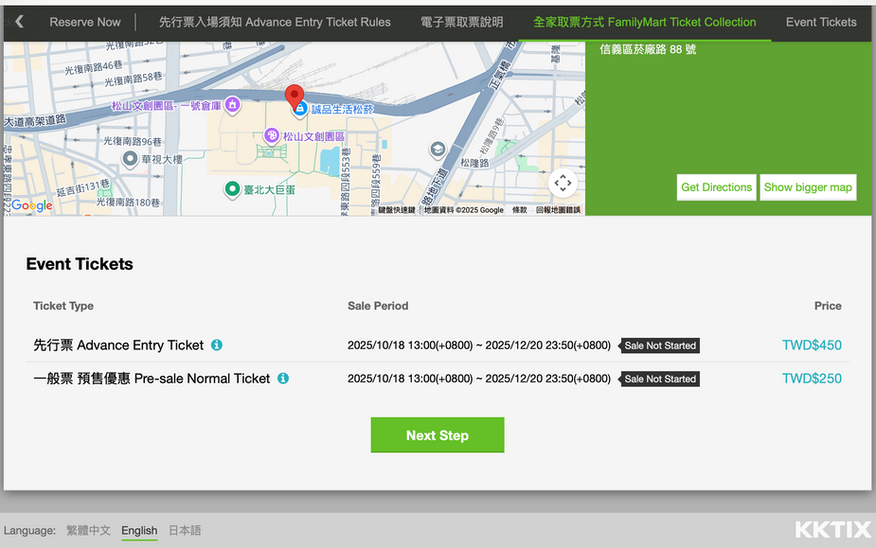Click TWD$250 price text

[x=812, y=379]
